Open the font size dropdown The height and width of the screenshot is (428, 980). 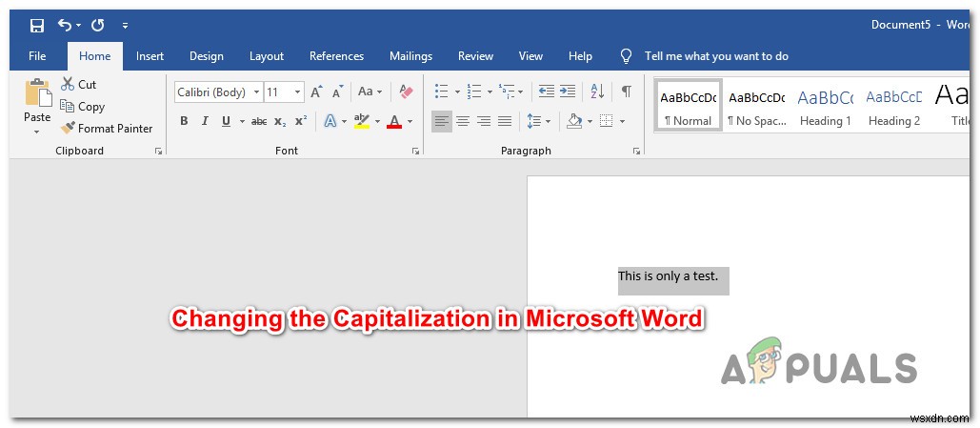click(x=298, y=92)
